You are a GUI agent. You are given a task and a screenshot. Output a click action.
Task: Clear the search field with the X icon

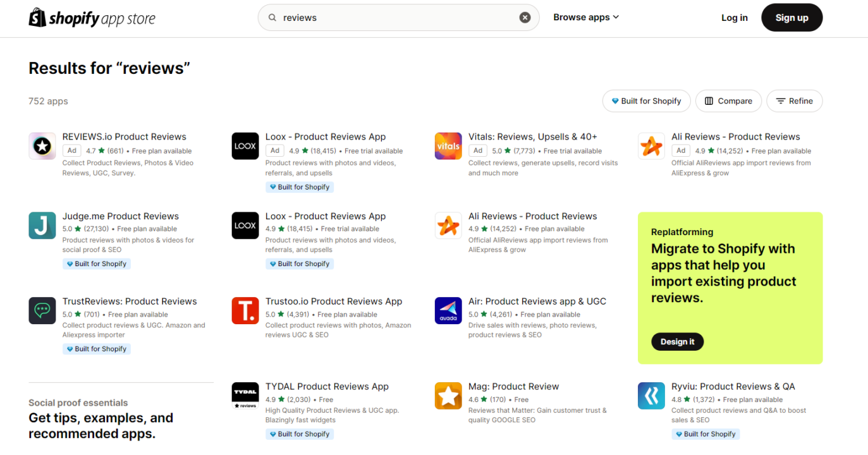click(525, 18)
